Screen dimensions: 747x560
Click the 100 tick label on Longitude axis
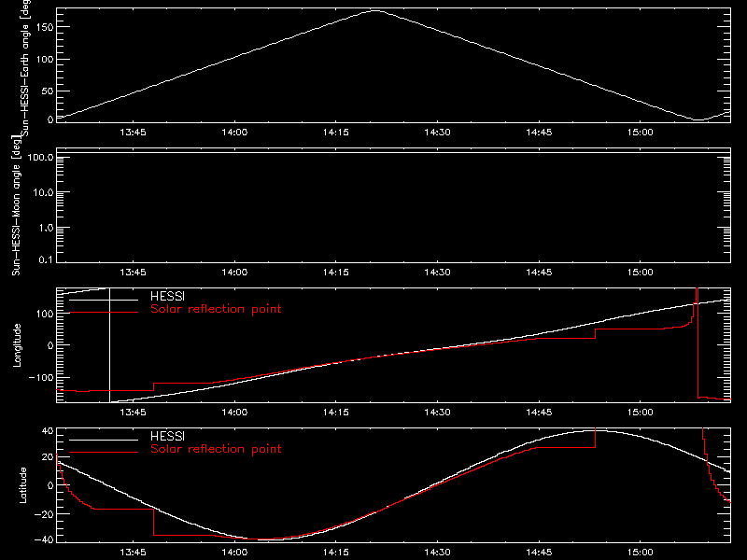click(45, 314)
